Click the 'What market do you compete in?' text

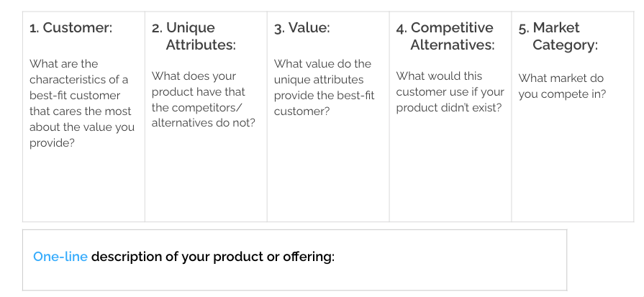click(562, 86)
